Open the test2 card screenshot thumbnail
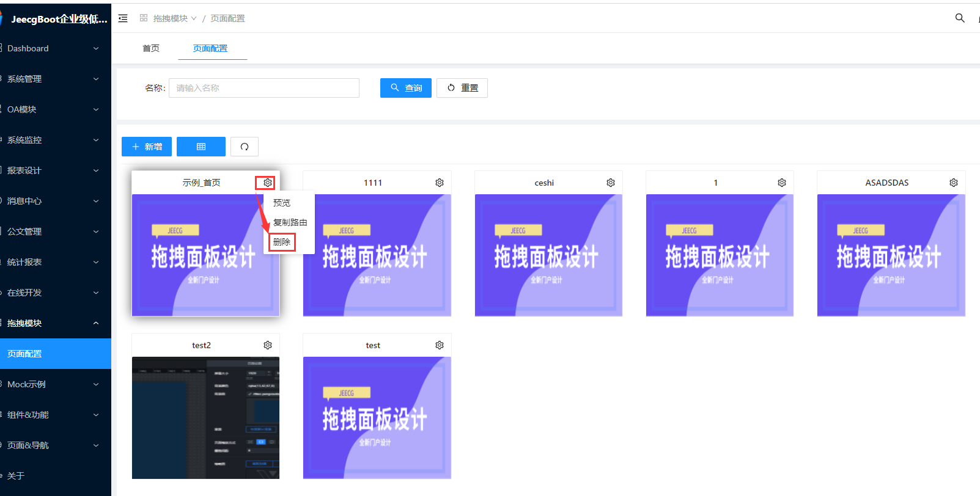The image size is (980, 496). pyautogui.click(x=205, y=418)
